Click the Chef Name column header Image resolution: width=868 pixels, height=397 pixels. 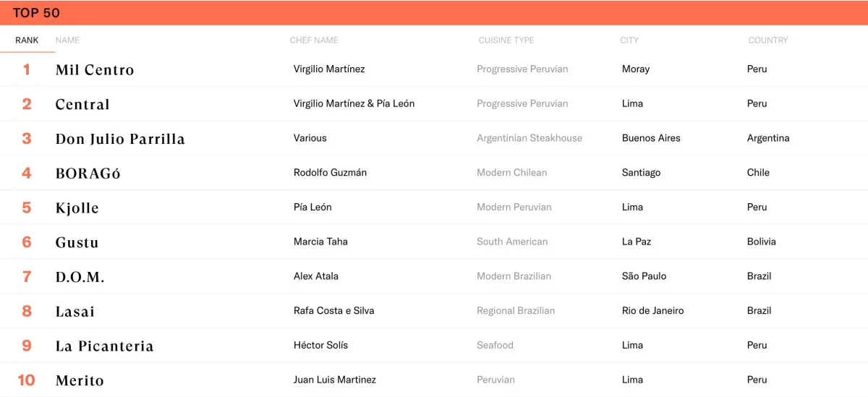coord(314,40)
